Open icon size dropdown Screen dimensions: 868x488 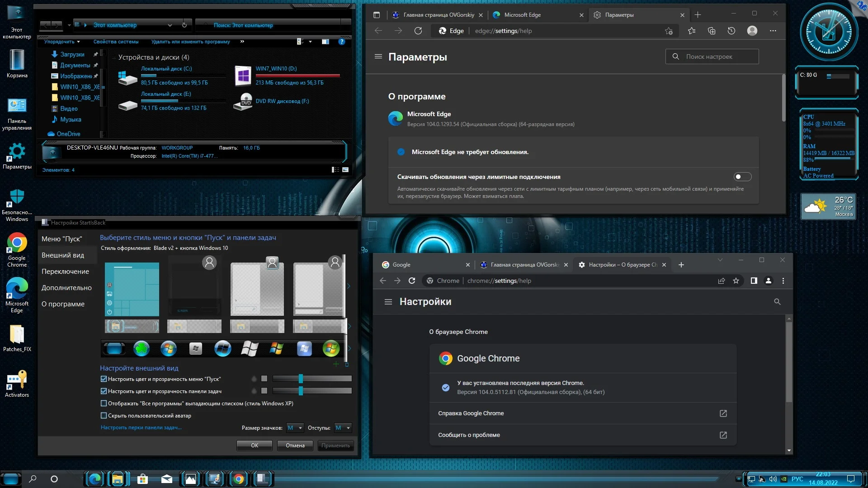click(295, 428)
